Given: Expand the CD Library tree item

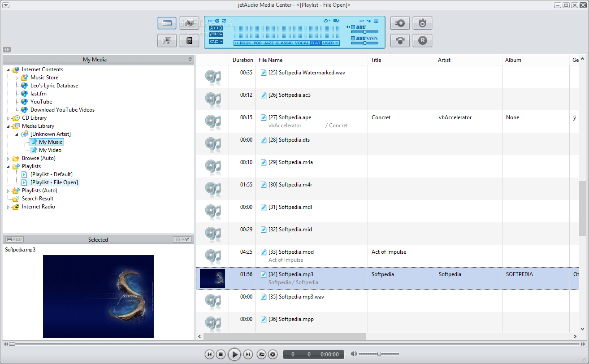Looking at the screenshot, I should (8, 117).
